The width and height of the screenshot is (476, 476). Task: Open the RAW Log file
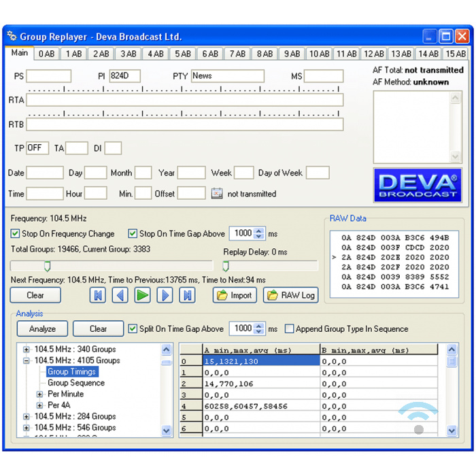(290, 295)
